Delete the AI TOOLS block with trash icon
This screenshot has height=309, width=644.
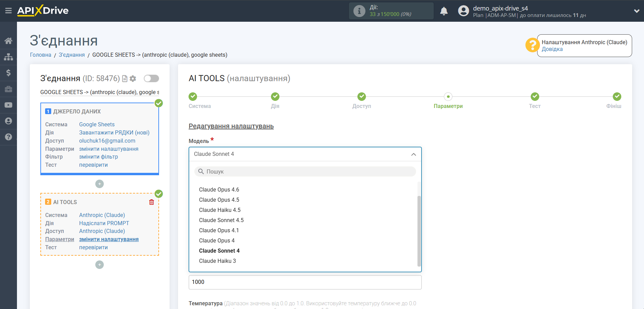[152, 202]
